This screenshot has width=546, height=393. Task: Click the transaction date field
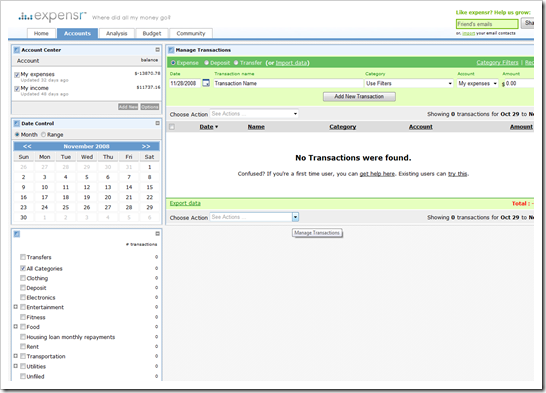coord(185,84)
